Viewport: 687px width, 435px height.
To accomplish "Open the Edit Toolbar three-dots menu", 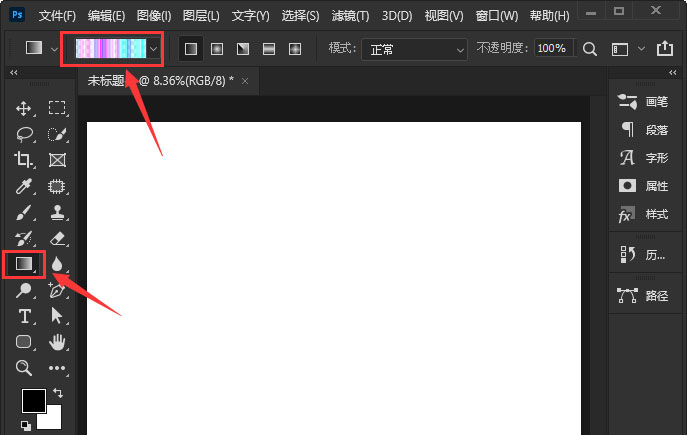I will [x=57, y=368].
